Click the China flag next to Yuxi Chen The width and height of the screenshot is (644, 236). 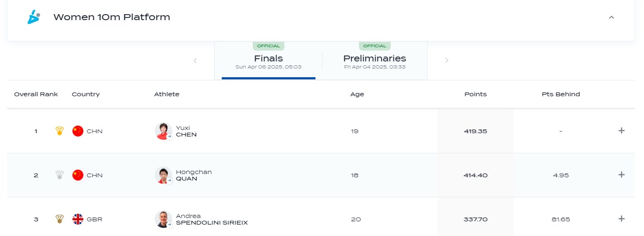77,131
